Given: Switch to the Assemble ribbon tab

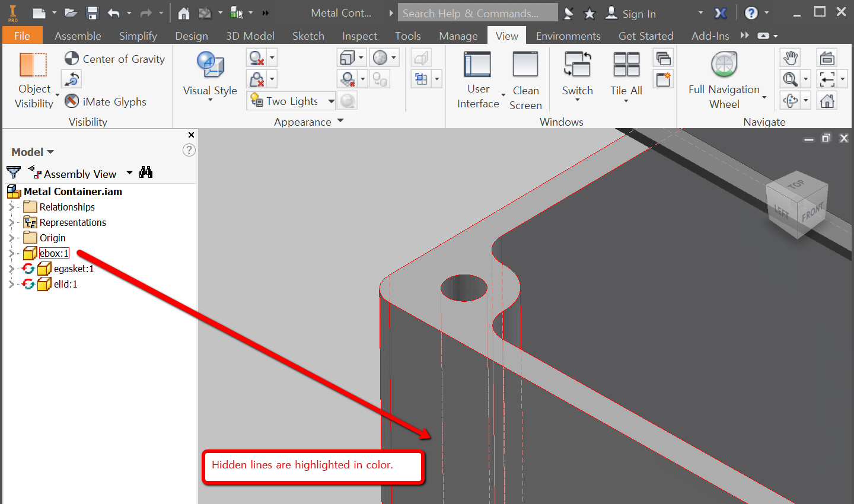Looking at the screenshot, I should click(x=78, y=36).
